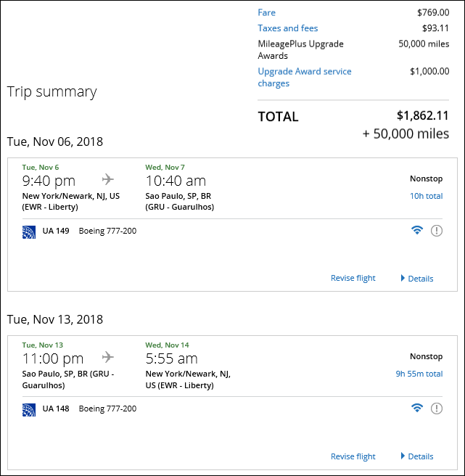Open Upgrade Award service charges link
The image size is (465, 476).
[x=304, y=77]
